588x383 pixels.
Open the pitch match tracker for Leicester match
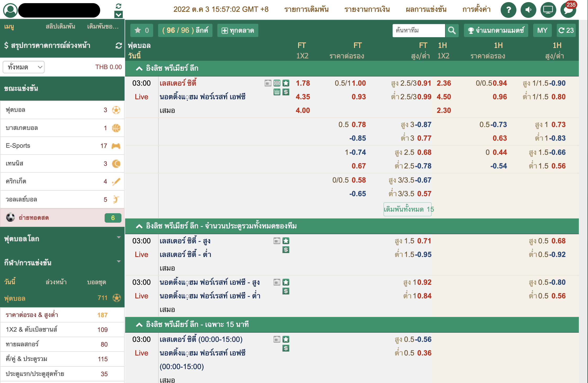pos(277,83)
